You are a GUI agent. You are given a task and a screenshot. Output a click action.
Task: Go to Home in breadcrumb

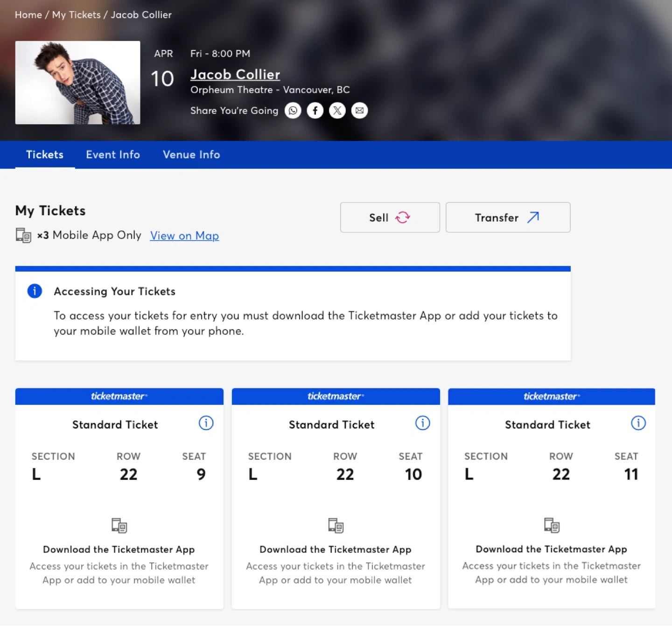click(x=28, y=15)
